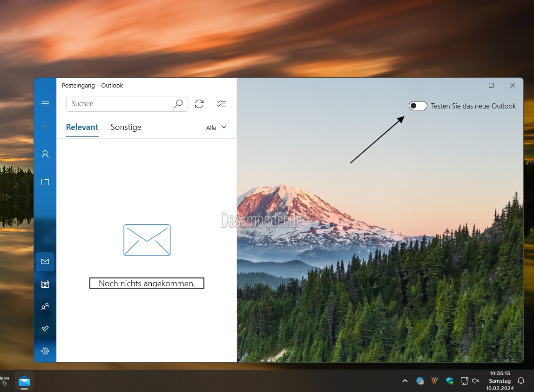This screenshot has width=534, height=392.
Task: Select the Relevant inbox tab
Action: coord(82,128)
